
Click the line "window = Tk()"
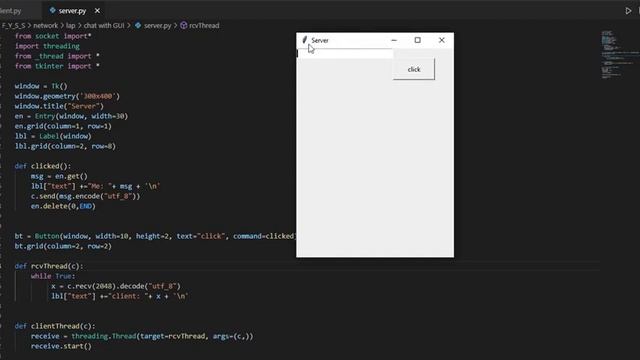41,86
